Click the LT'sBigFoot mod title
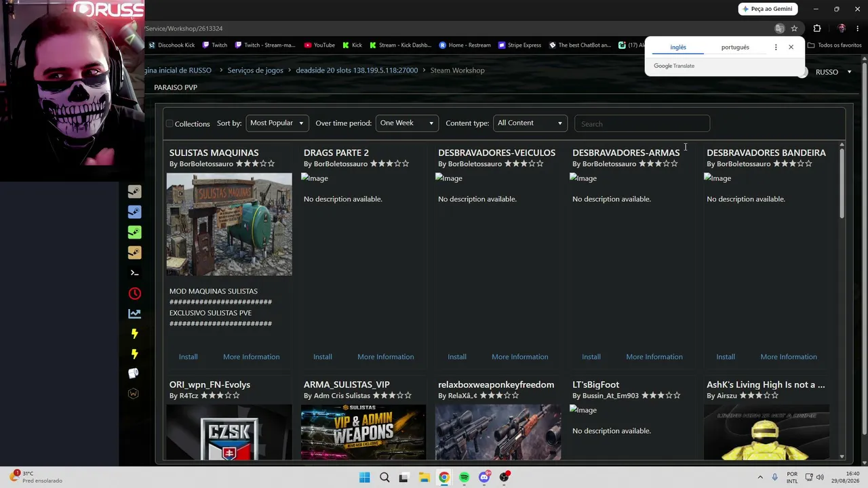 (x=595, y=384)
